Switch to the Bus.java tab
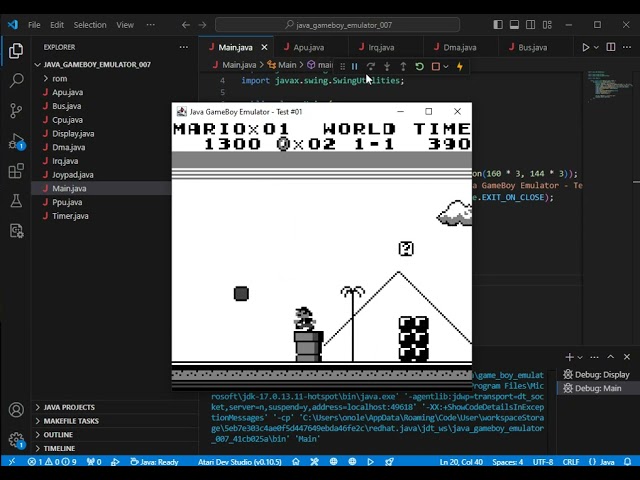 [533, 47]
